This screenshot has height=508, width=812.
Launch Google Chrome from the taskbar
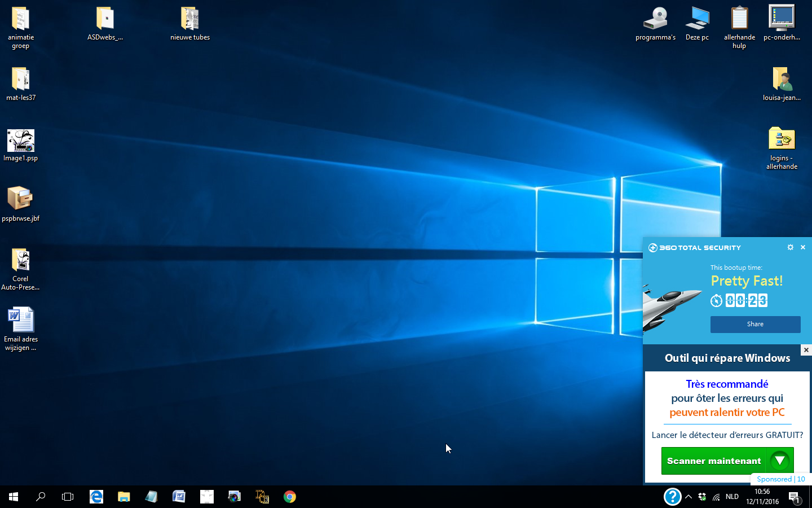pyautogui.click(x=290, y=497)
